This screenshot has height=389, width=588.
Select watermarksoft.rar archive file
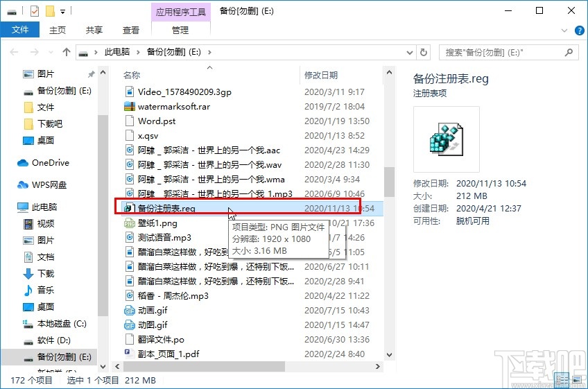(173, 107)
